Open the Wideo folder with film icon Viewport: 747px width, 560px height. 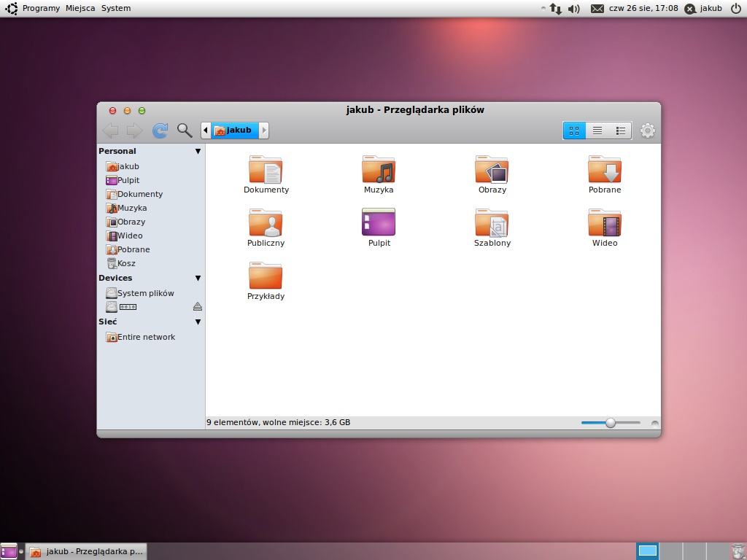point(605,223)
